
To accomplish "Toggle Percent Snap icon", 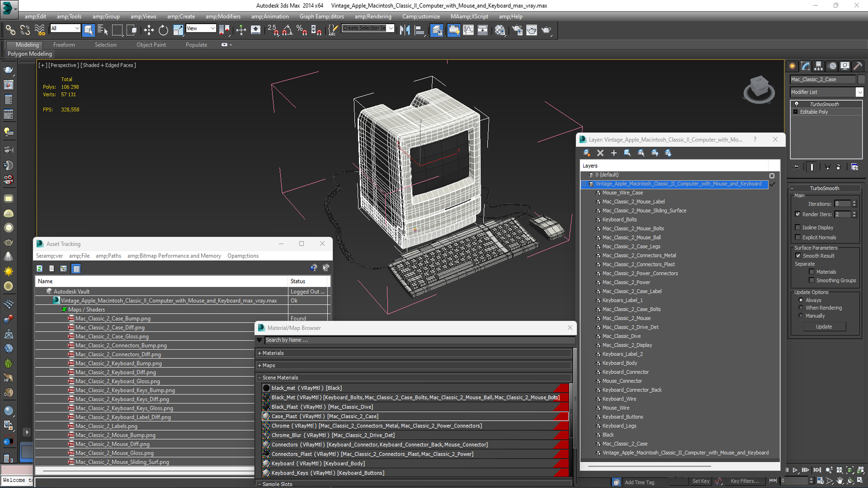I will pos(302,30).
